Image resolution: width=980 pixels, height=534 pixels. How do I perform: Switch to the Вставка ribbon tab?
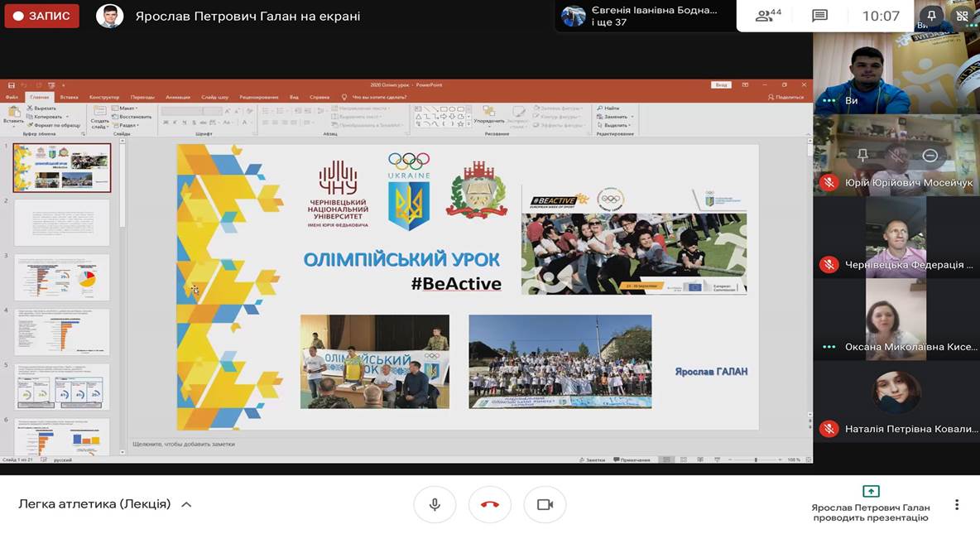(x=69, y=97)
